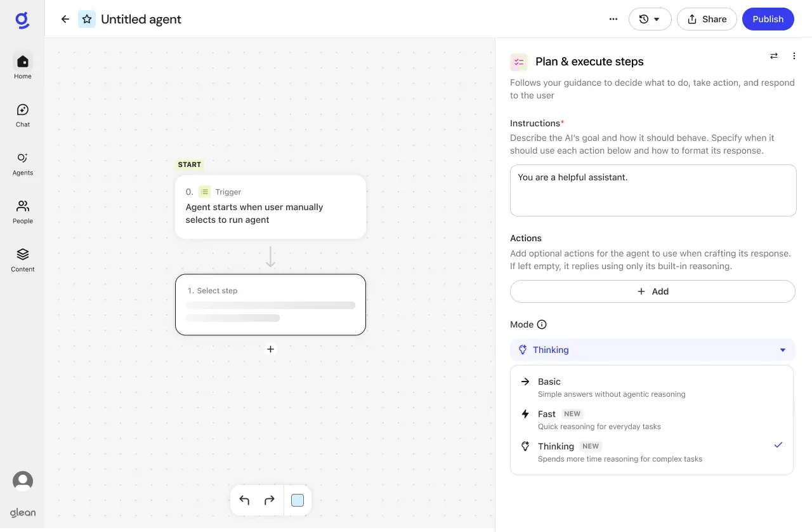Add a step with the plus button
Image resolution: width=812 pixels, height=532 pixels.
point(270,349)
